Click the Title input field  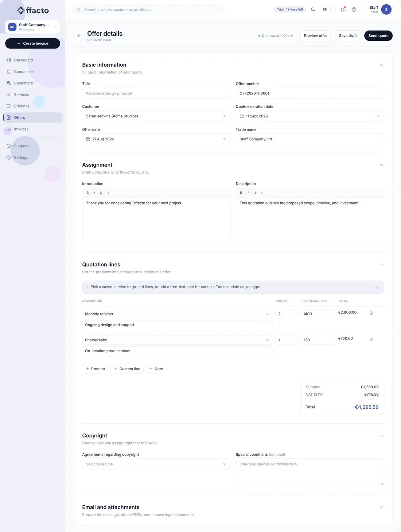[x=156, y=93]
